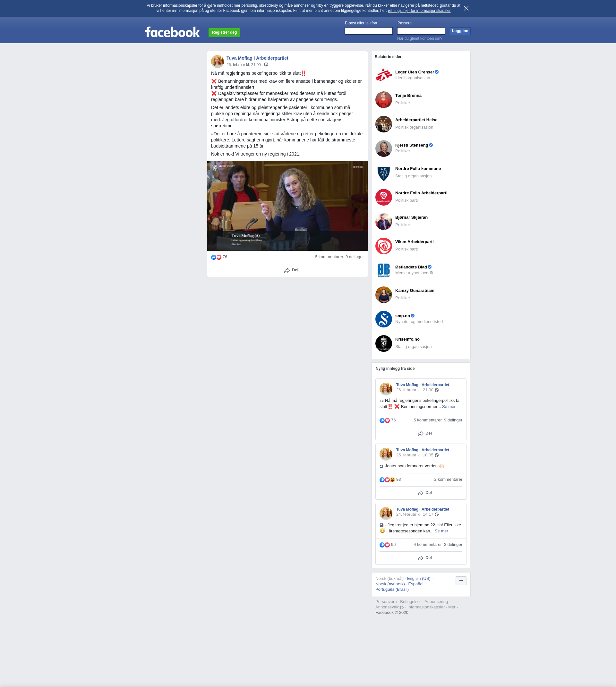616x687 pixels.
Task: Open Leger Uten Grenser page name
Action: [414, 72]
